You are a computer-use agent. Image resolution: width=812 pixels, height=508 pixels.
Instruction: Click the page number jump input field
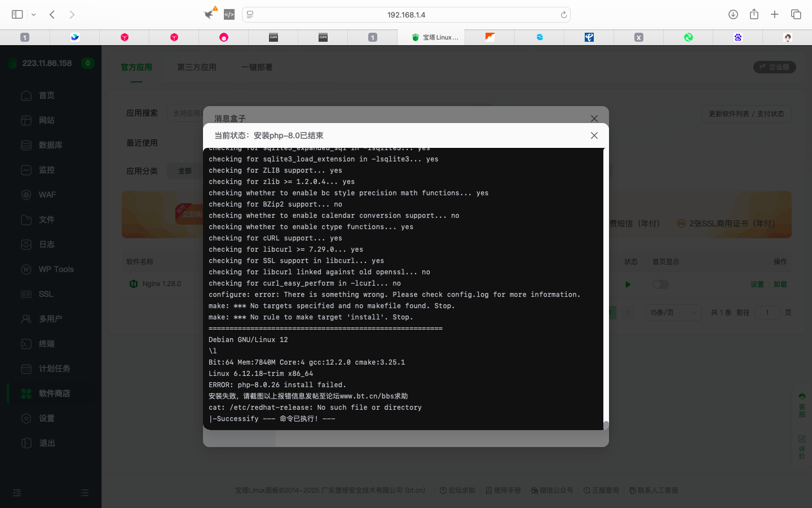coord(767,313)
